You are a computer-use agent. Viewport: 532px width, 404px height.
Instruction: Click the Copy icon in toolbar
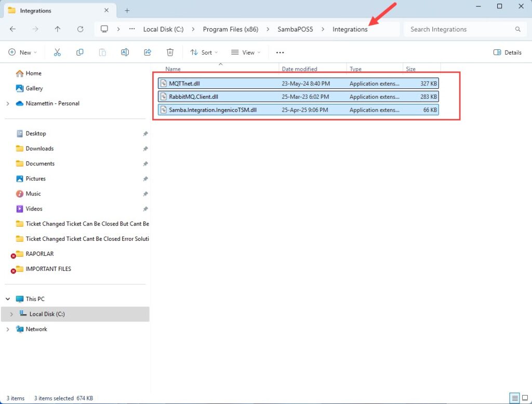[79, 53]
